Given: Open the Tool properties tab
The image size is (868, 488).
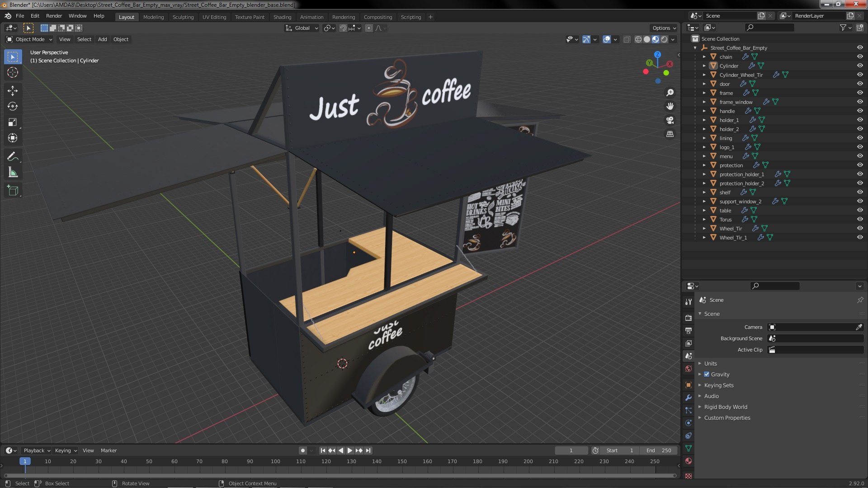Looking at the screenshot, I should (689, 302).
